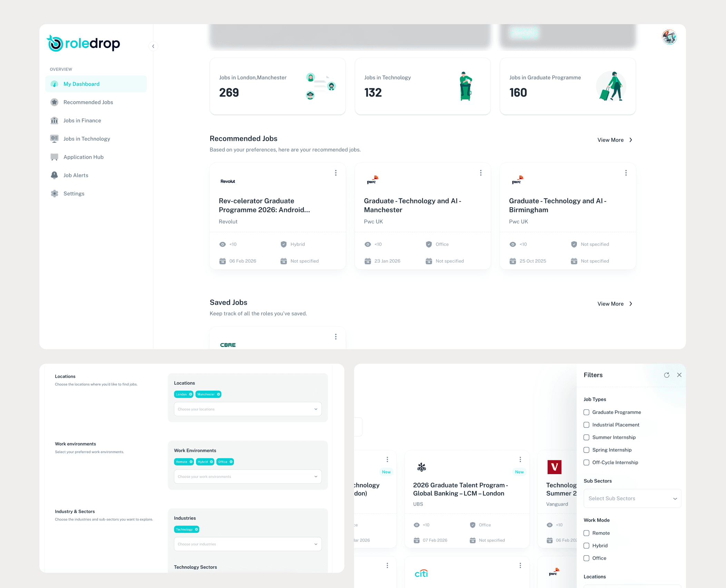
Task: Click the reset filters refresh icon
Action: (667, 375)
